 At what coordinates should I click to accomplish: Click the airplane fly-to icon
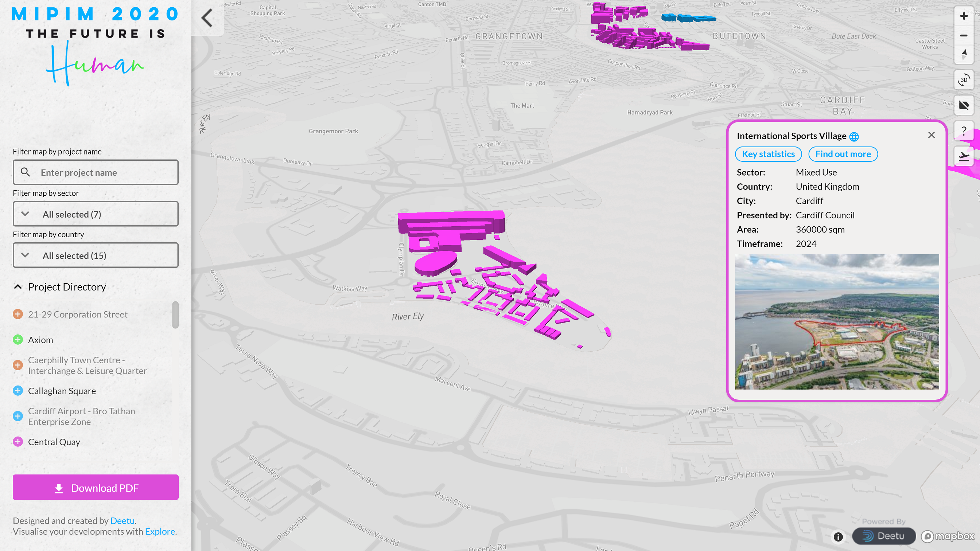coord(963,156)
